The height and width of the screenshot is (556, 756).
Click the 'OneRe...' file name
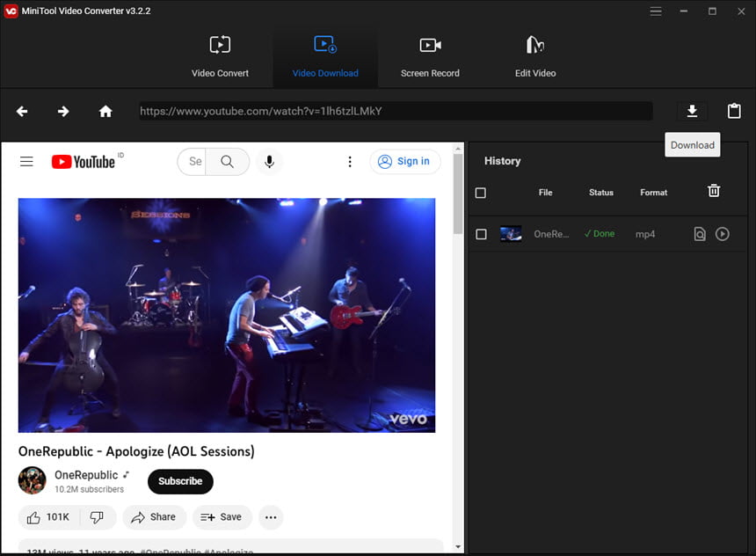[551, 234]
